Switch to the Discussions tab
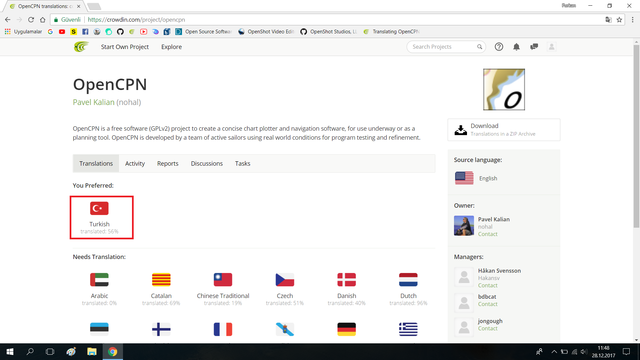Screen dimensions: 640x360 coord(207,163)
